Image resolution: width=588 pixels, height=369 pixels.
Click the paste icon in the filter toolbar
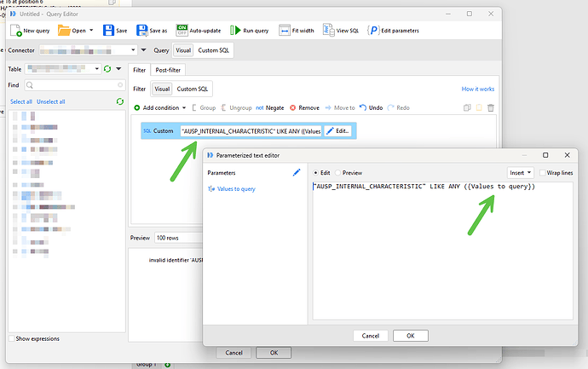479,107
